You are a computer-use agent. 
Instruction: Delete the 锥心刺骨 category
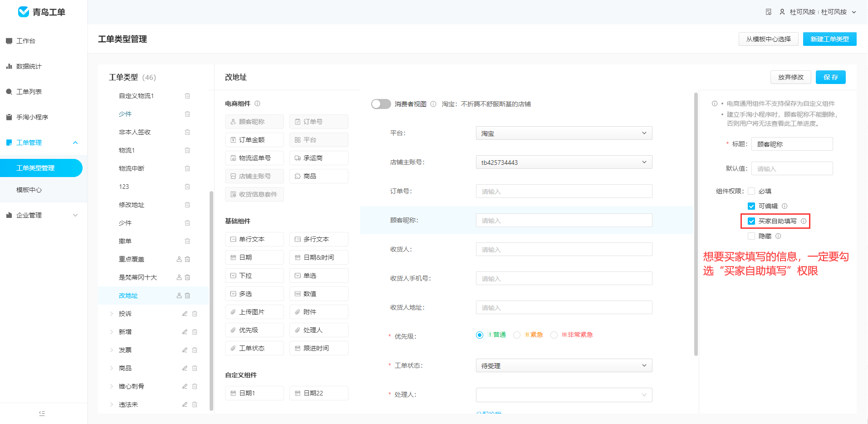click(x=195, y=386)
